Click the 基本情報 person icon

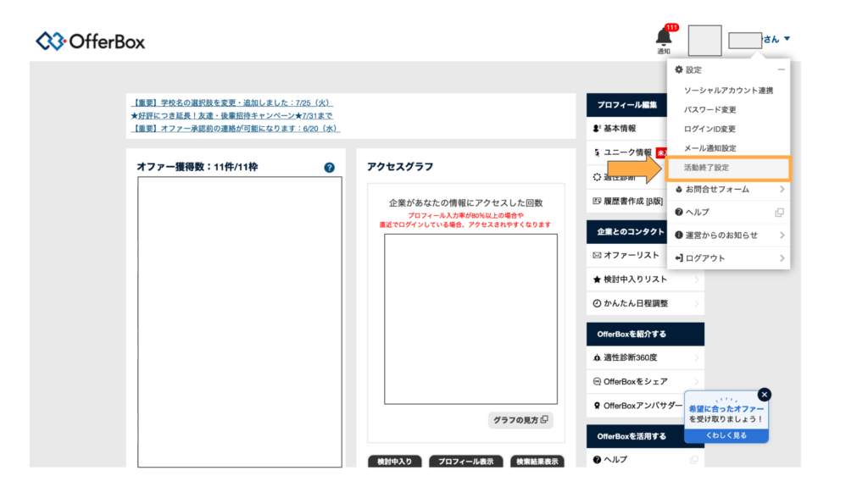click(597, 129)
